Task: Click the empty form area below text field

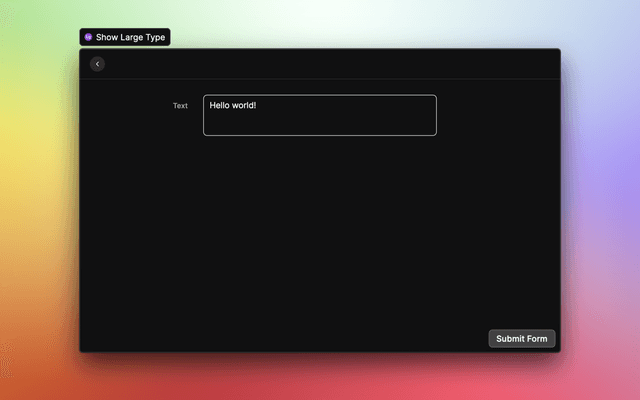Action: click(x=319, y=230)
